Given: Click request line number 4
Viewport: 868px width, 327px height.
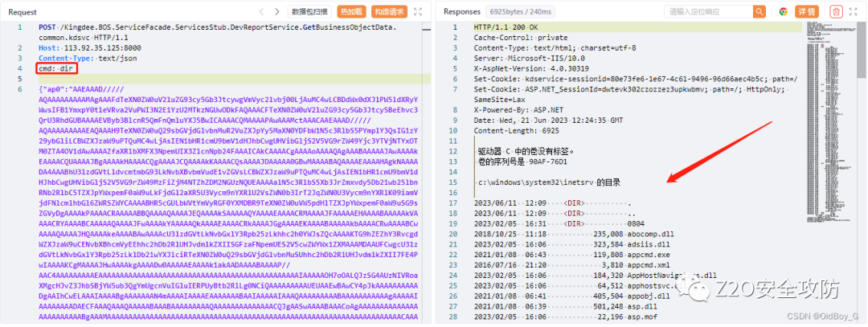Looking at the screenshot, I should (x=19, y=68).
